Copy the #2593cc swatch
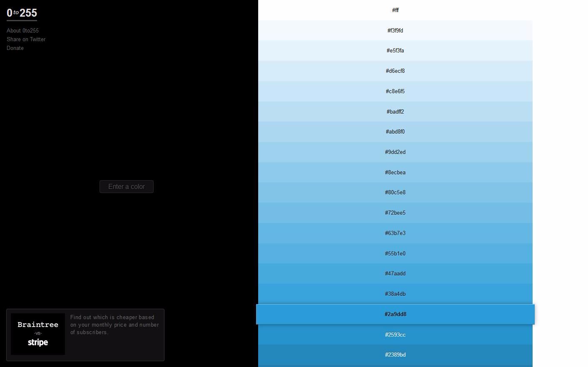588x367 pixels. (x=395, y=335)
